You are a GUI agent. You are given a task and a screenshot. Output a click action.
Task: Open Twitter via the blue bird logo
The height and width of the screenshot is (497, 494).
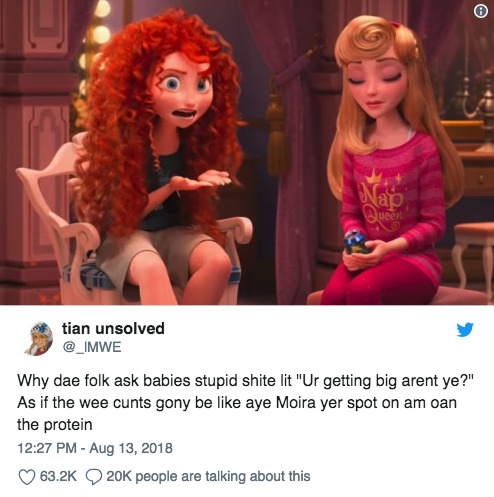[x=465, y=329]
